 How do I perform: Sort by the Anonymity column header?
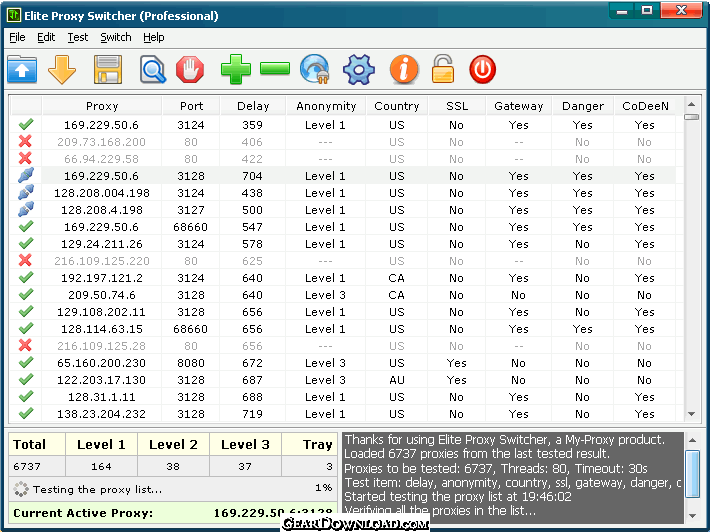[x=326, y=106]
